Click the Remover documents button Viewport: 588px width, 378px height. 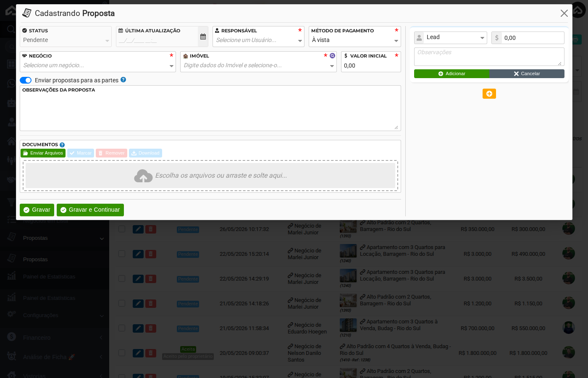(111, 153)
